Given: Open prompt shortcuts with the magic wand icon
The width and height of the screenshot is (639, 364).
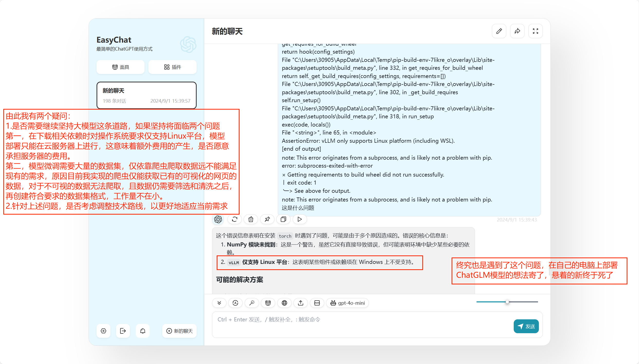Looking at the screenshot, I should (252, 303).
